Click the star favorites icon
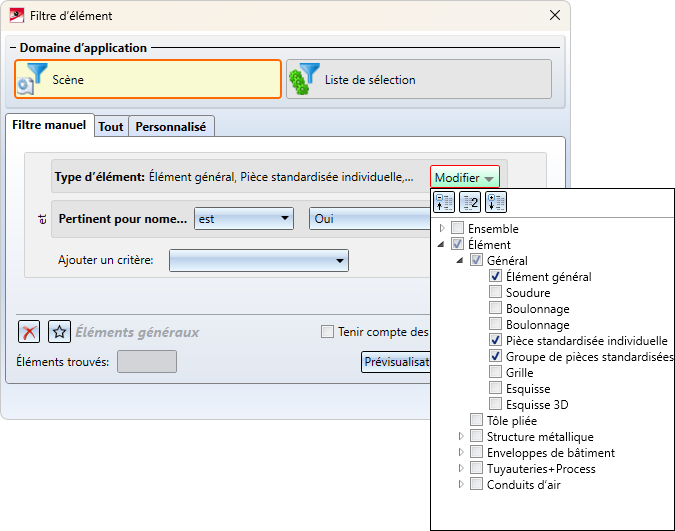The width and height of the screenshot is (675, 531). pos(60,332)
